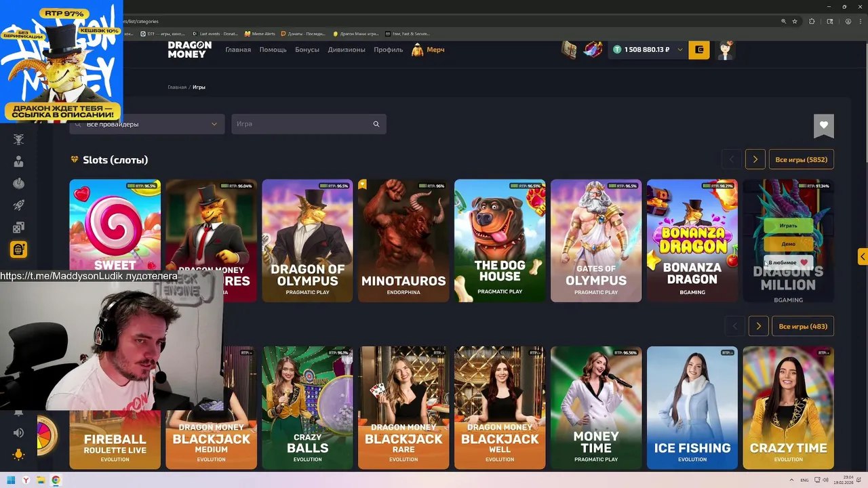This screenshot has height=488, width=868.
Task: Open the 'Помощь' menu item
Action: (x=273, y=49)
